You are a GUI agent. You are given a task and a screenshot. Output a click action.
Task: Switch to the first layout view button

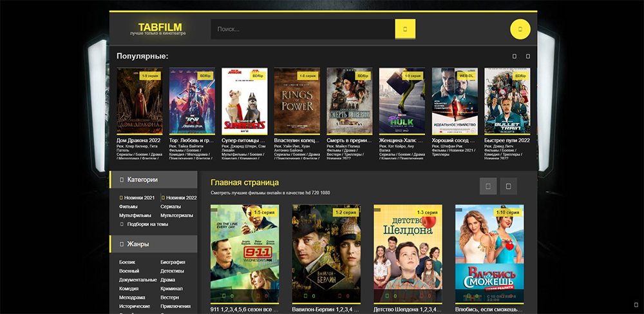(x=488, y=186)
